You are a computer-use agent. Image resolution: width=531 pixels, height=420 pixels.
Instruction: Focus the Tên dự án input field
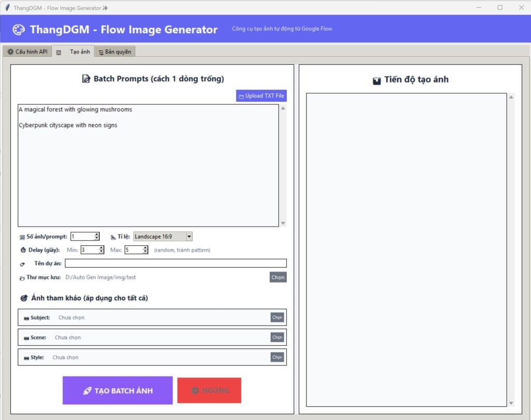(x=176, y=263)
